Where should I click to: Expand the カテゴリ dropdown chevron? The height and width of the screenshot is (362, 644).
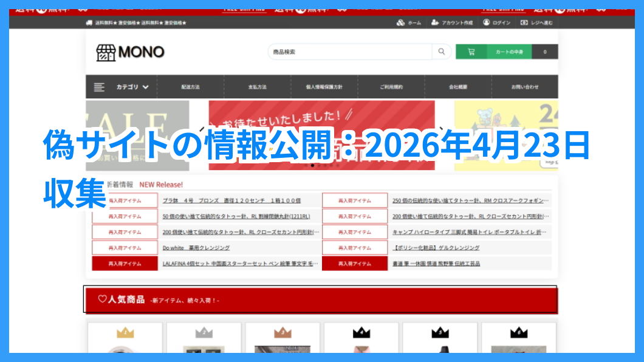pyautogui.click(x=146, y=87)
